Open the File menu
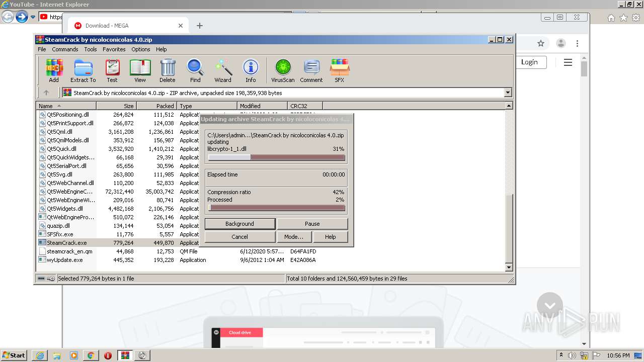Viewport: 644px width, 362px height. tap(42, 49)
